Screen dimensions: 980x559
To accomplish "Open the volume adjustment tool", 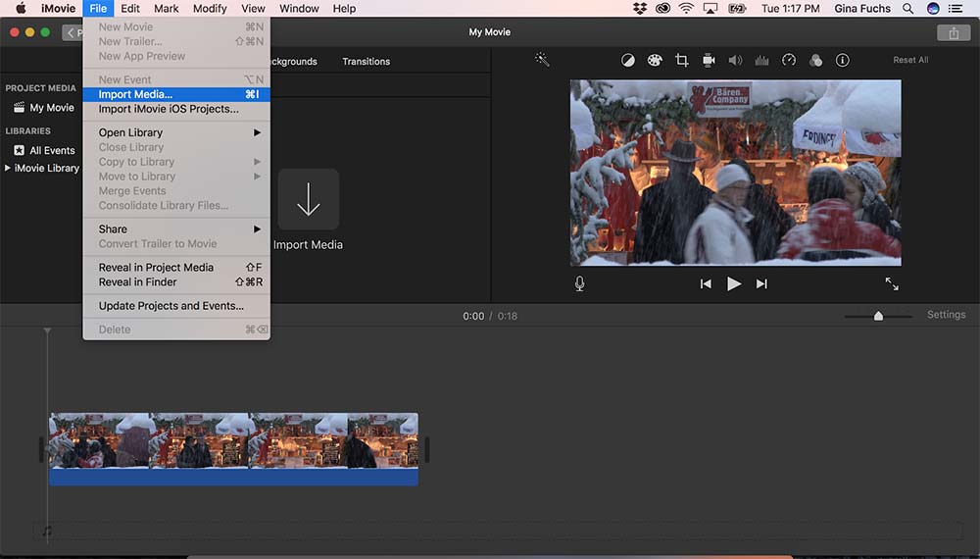I will [x=735, y=61].
